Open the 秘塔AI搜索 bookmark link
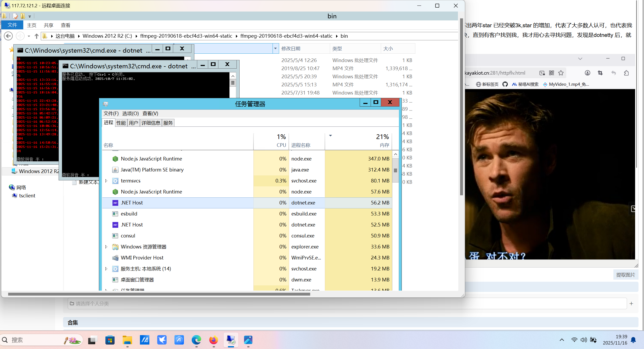644x349 pixels. pyautogui.click(x=525, y=84)
